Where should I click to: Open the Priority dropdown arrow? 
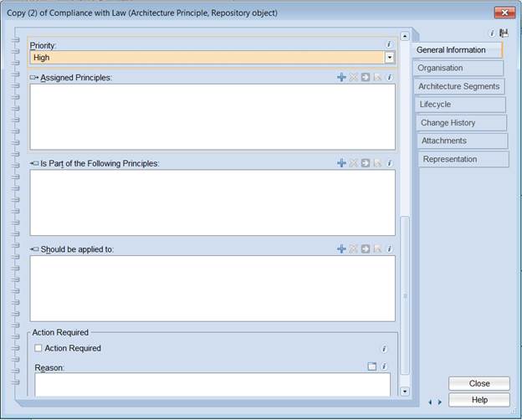tap(389, 57)
